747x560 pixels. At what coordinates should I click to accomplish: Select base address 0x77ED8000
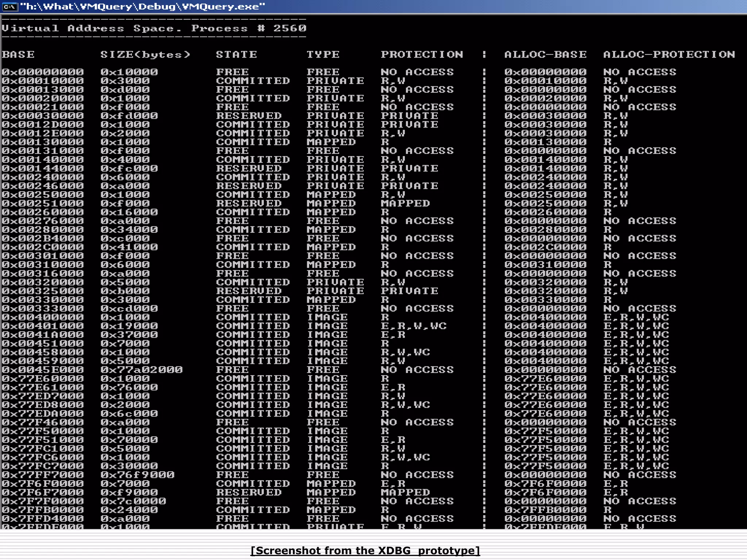click(43, 405)
